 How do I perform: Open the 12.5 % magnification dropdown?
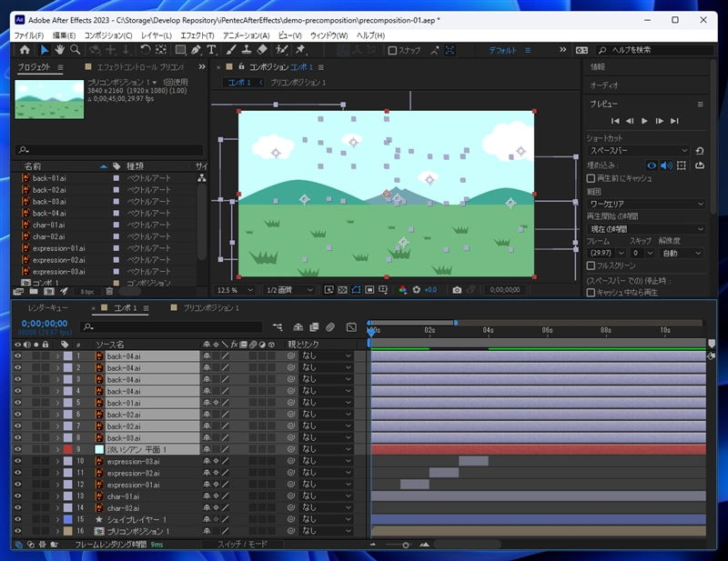[x=235, y=290]
